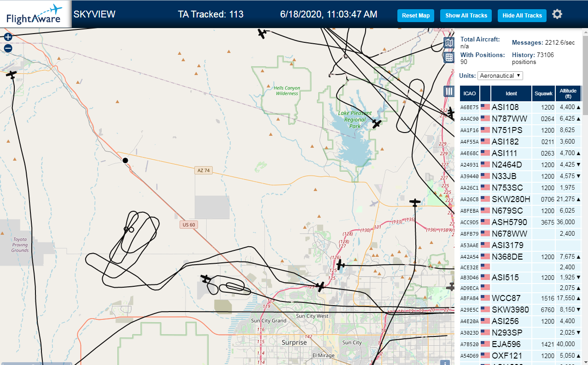Select the N679SC aircraft row
588x365 pixels.
click(520, 210)
